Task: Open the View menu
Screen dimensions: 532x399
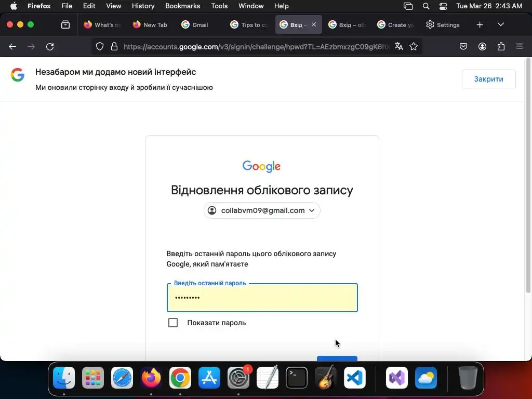Action: pos(114,6)
